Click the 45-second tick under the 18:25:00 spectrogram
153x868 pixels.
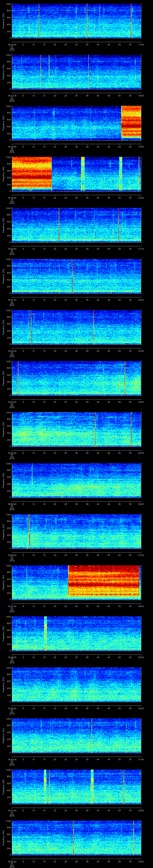pyautogui.click(x=109, y=504)
